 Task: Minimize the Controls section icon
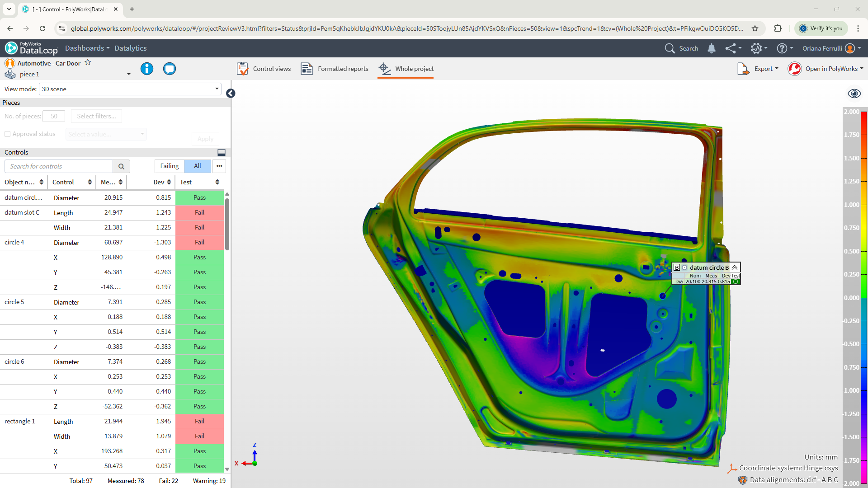(222, 153)
